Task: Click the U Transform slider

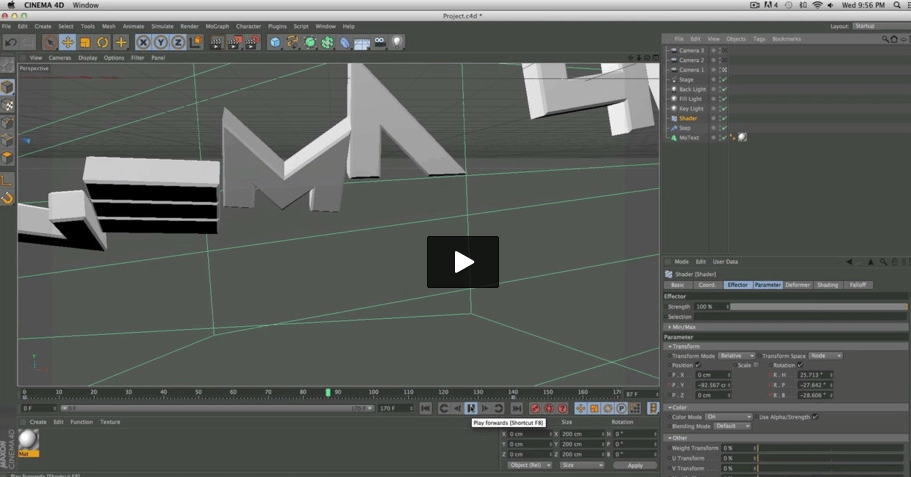Action: tap(831, 458)
